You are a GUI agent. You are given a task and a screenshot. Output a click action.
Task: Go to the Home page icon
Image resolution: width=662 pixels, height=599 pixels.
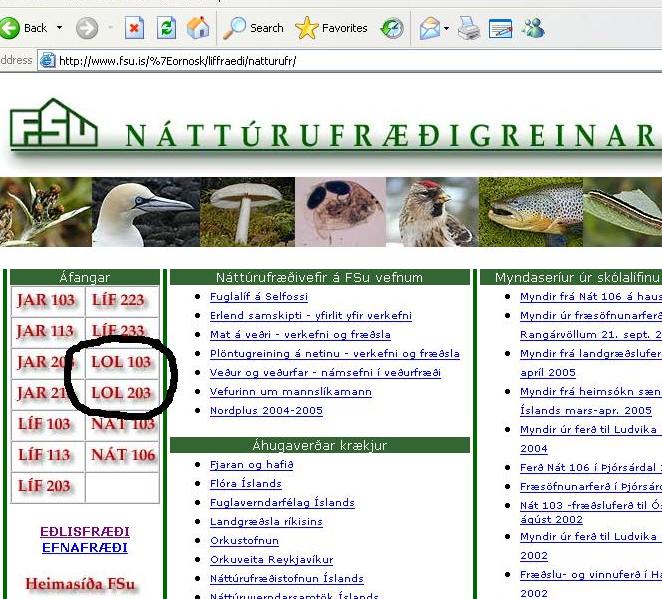pyautogui.click(x=198, y=28)
